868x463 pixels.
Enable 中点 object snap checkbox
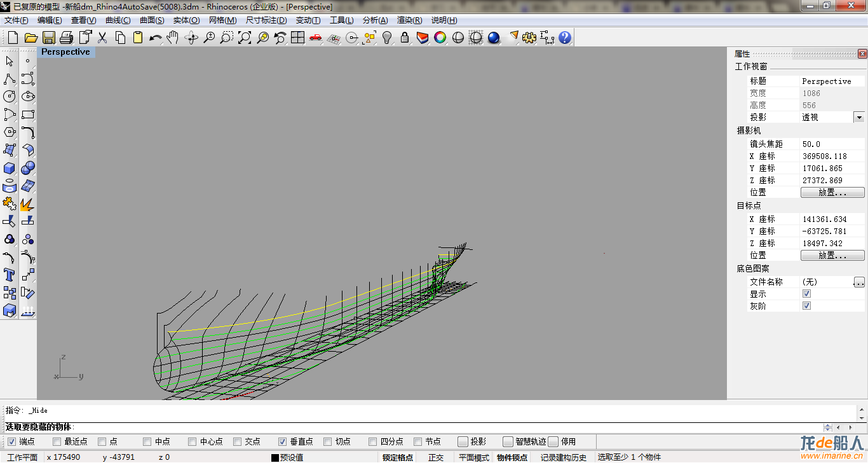(x=147, y=441)
